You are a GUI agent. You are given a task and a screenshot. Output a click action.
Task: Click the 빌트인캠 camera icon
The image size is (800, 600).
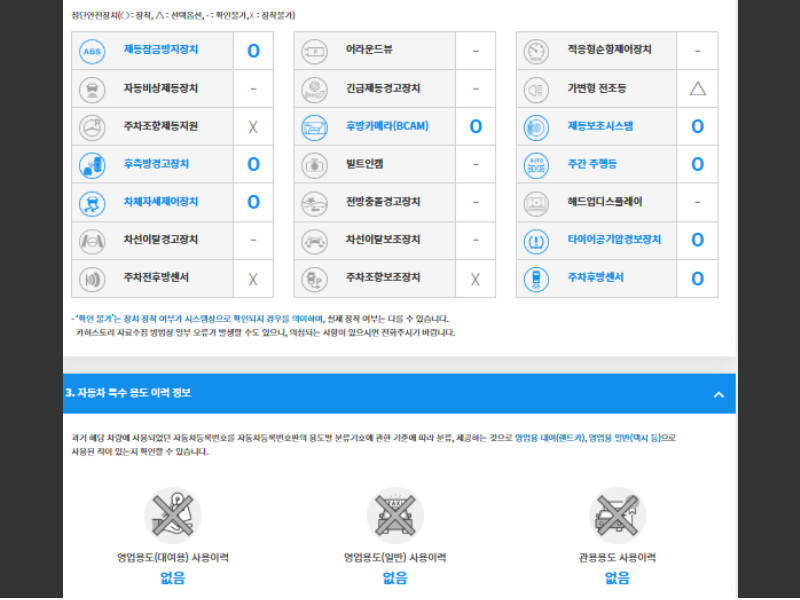click(314, 165)
